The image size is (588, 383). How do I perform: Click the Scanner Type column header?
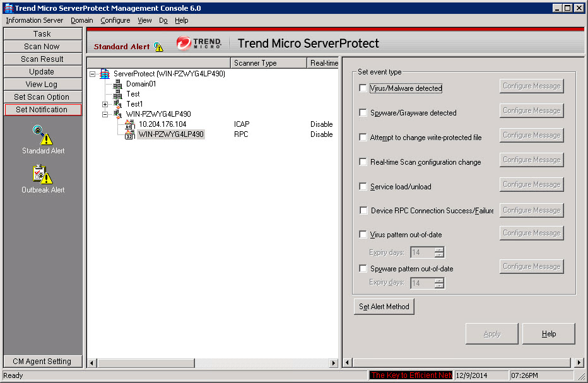[269, 63]
